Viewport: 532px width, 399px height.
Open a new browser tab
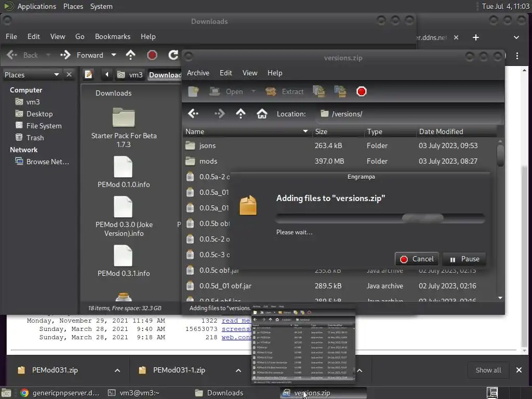[476, 37]
